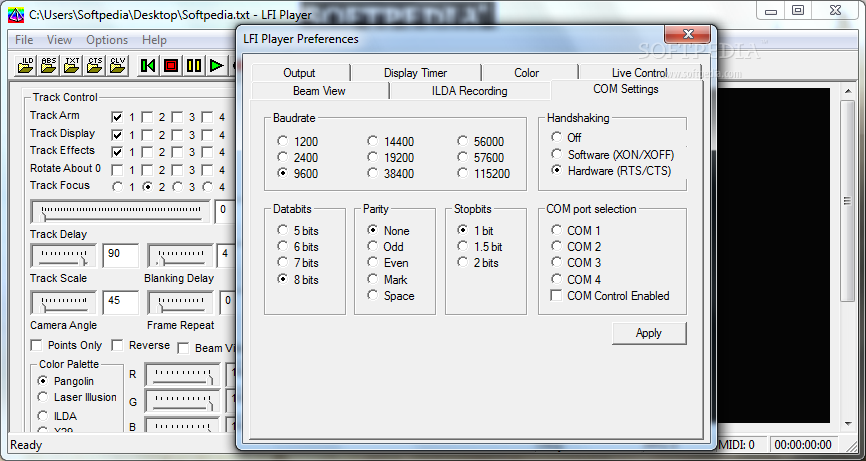The width and height of the screenshot is (866, 461).
Task: Select COM 4 port
Action: point(576,279)
